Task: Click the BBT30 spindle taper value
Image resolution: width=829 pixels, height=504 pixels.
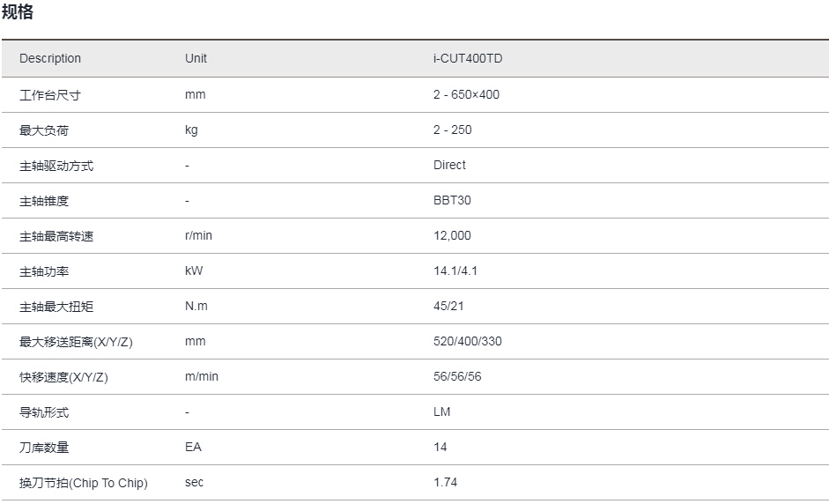Action: tap(452, 200)
